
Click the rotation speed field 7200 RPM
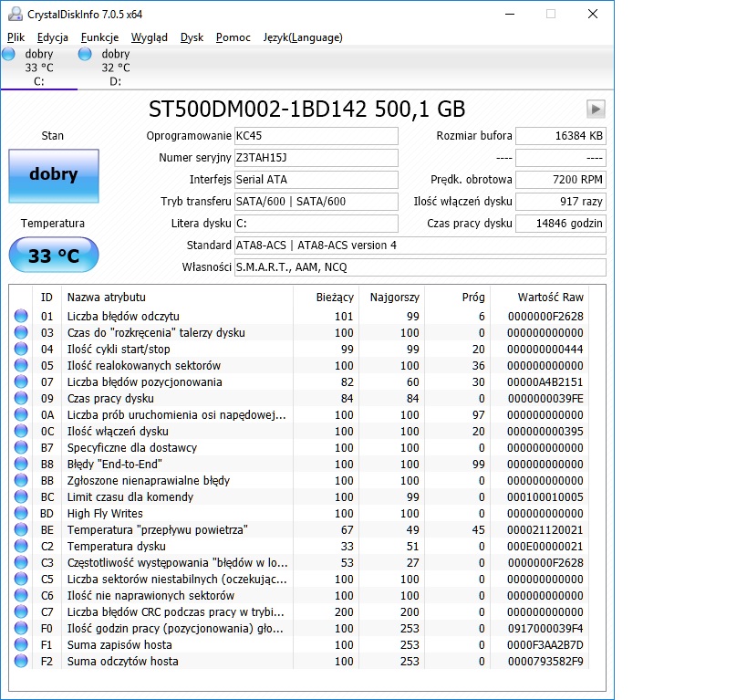(561, 180)
